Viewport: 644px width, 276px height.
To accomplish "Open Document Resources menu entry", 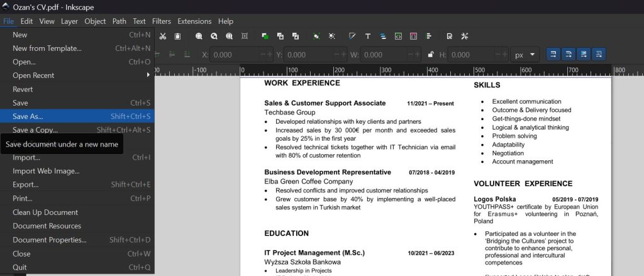I will point(77,226).
